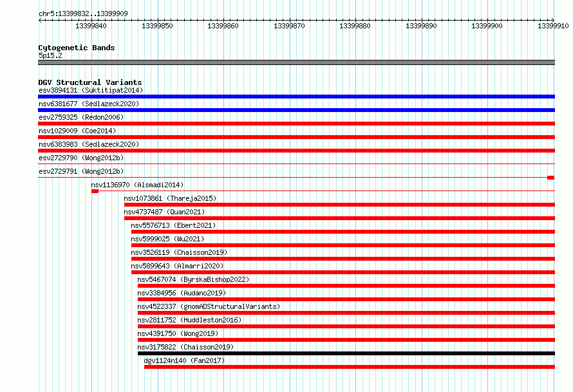This screenshot has width=573, height=392.
Task: Select the red bar under nsv3526119
Action: coord(343,259)
